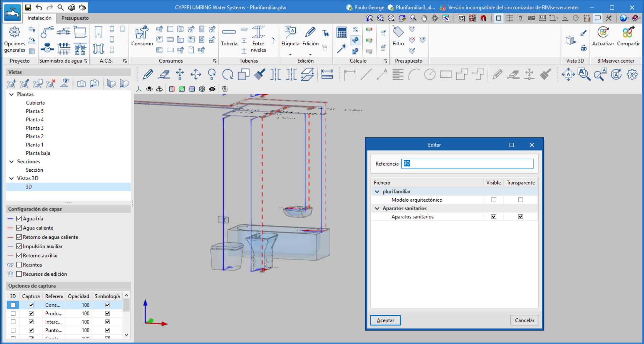Toggle Retorno de agua caliente layer
The width and height of the screenshot is (644, 344).
pyautogui.click(x=19, y=237)
